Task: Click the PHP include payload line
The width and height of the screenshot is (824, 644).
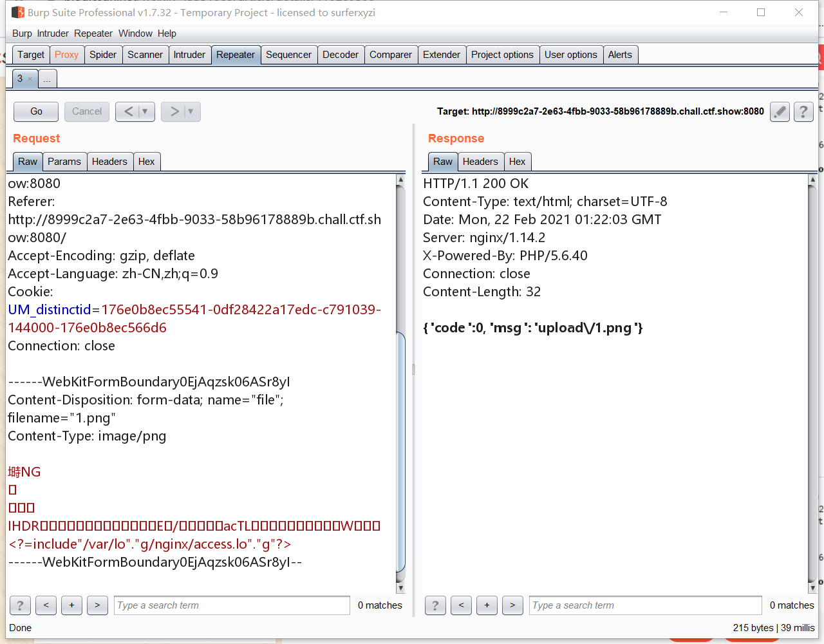Action: point(149,544)
